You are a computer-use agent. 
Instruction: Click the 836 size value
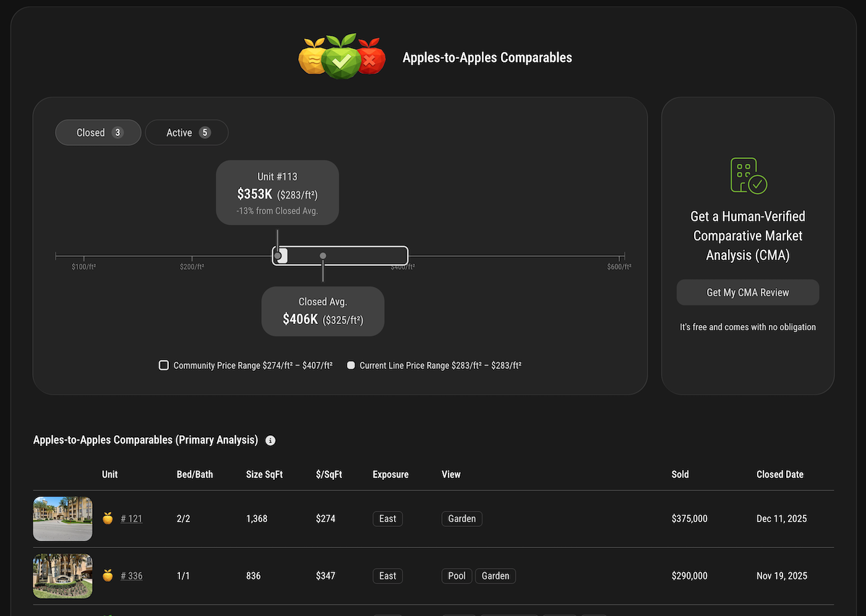click(254, 576)
